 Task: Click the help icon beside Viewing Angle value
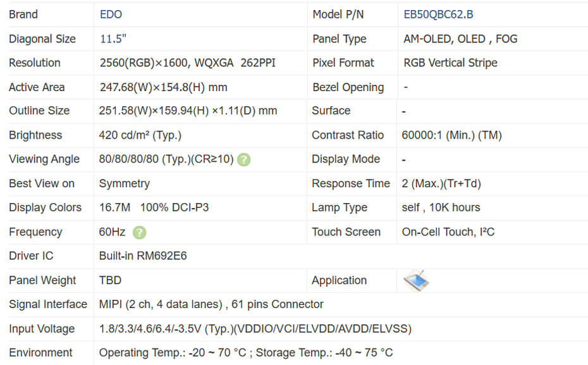coord(244,159)
